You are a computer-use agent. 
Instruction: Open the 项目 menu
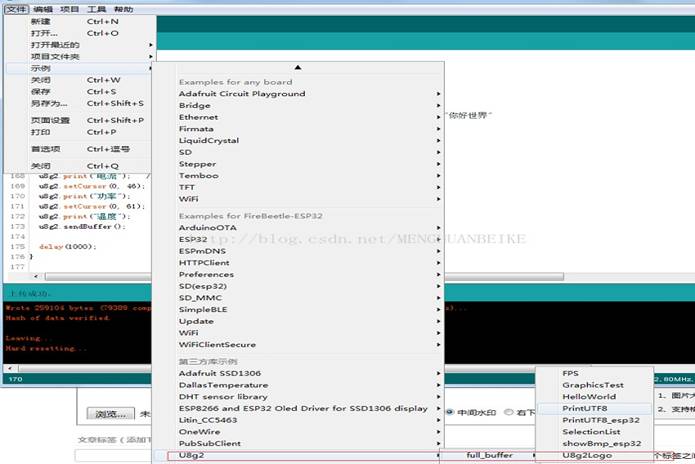70,9
